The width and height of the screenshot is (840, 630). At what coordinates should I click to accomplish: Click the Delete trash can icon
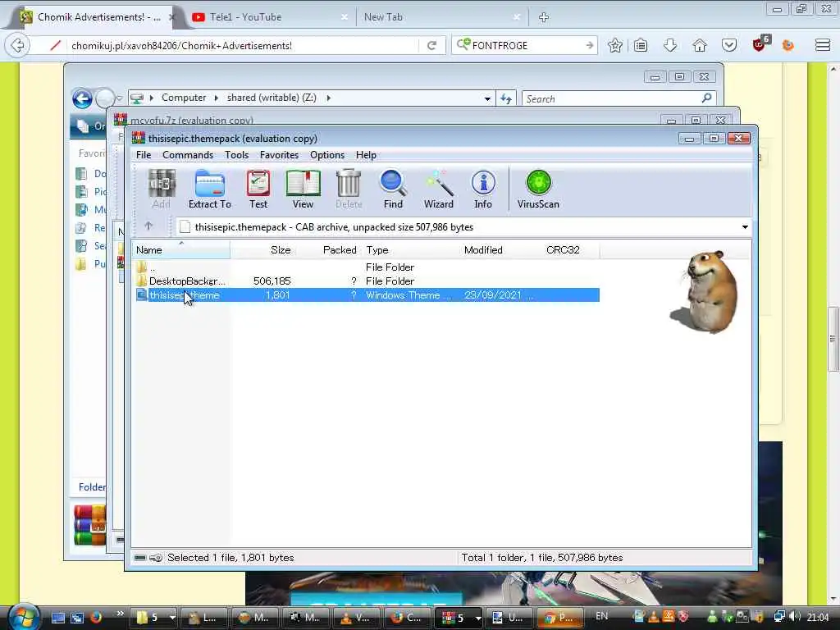(x=349, y=189)
